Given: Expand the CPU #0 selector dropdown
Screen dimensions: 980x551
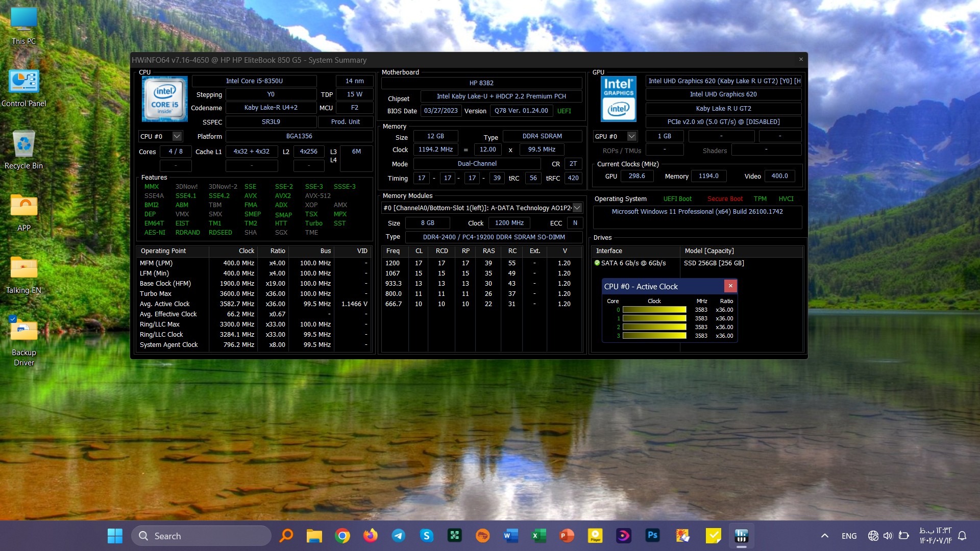Looking at the screenshot, I should pos(177,136).
